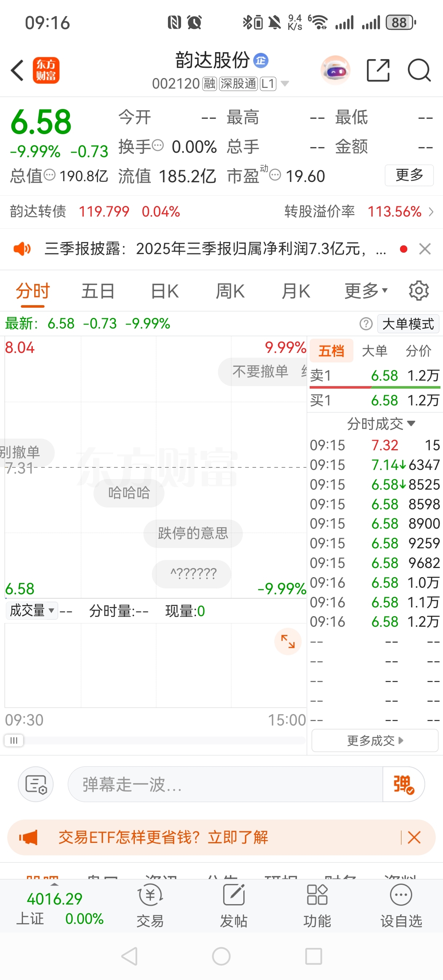The image size is (443, 980).
Task: Open the robot assistant avatar
Action: click(336, 70)
